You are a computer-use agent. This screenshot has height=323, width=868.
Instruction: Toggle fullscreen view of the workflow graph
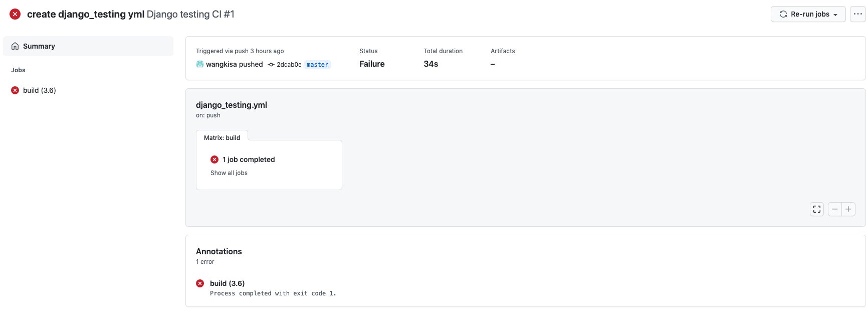tap(817, 209)
